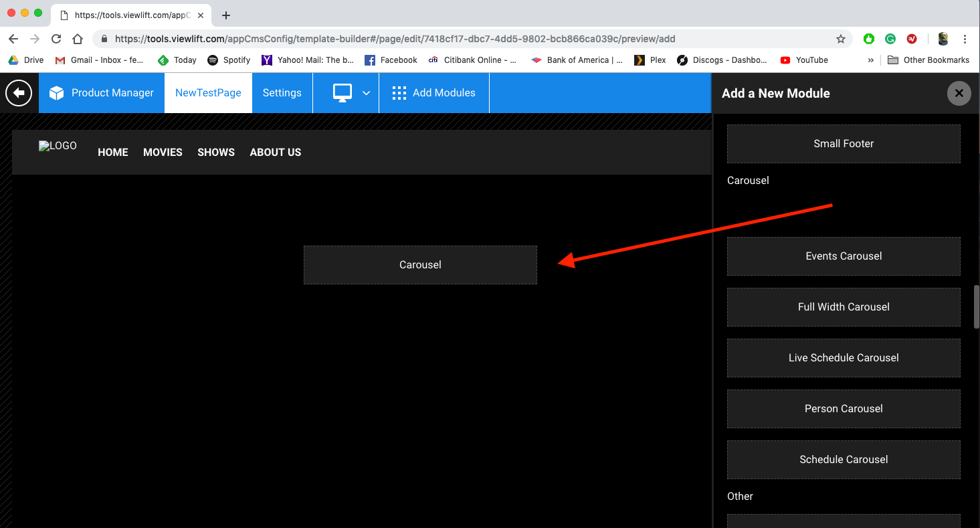980x528 pixels.
Task: Open the Other Bookmarks folder
Action: [928, 60]
